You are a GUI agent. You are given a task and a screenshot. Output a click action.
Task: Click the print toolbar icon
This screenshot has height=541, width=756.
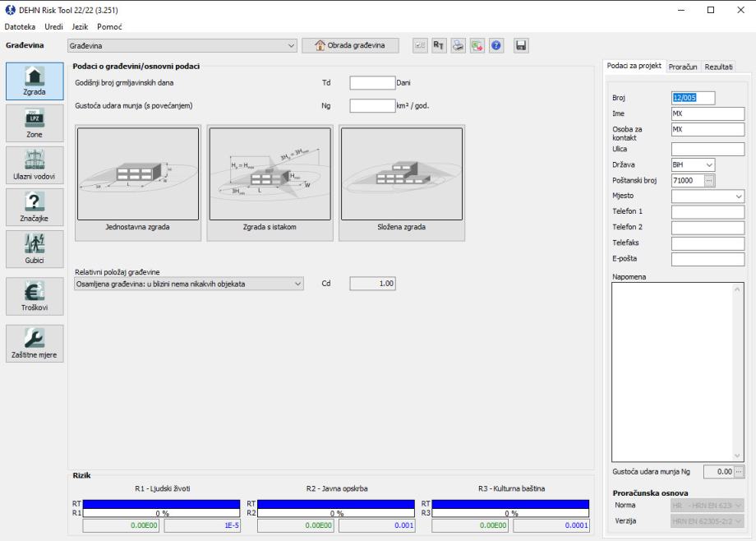[x=458, y=45]
